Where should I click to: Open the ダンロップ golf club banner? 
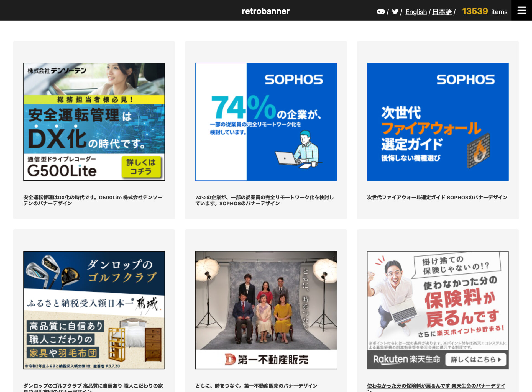(x=94, y=310)
